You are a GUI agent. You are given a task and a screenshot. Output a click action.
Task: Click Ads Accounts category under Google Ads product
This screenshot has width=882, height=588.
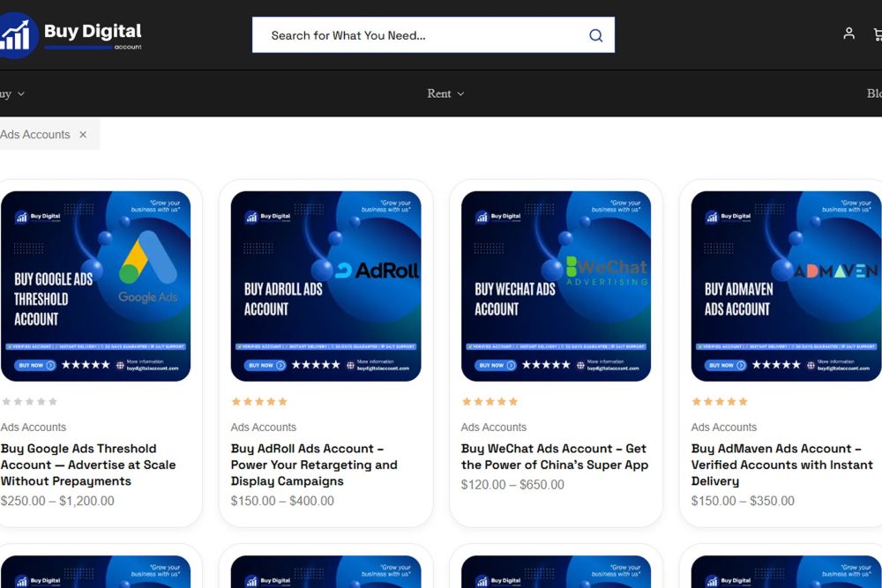pyautogui.click(x=34, y=428)
